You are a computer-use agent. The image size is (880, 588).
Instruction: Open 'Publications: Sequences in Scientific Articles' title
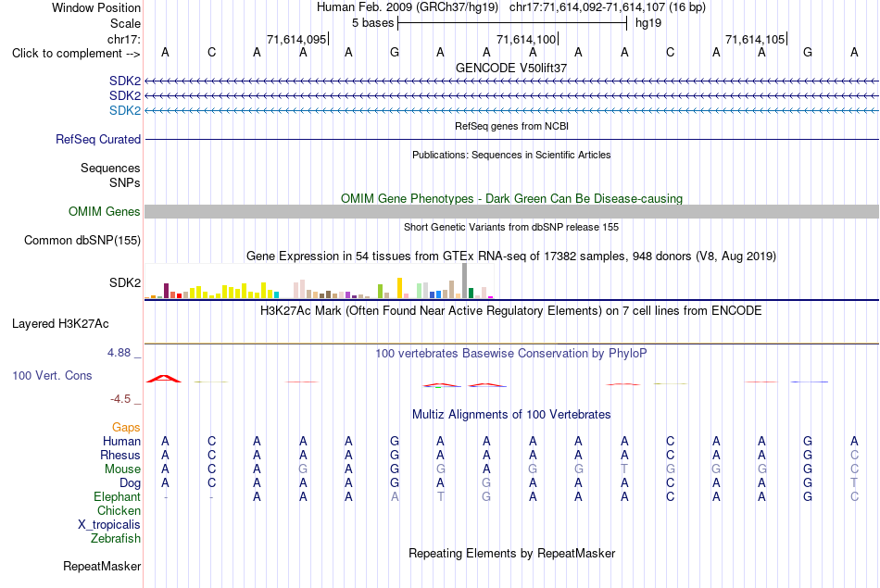pyautogui.click(x=511, y=155)
